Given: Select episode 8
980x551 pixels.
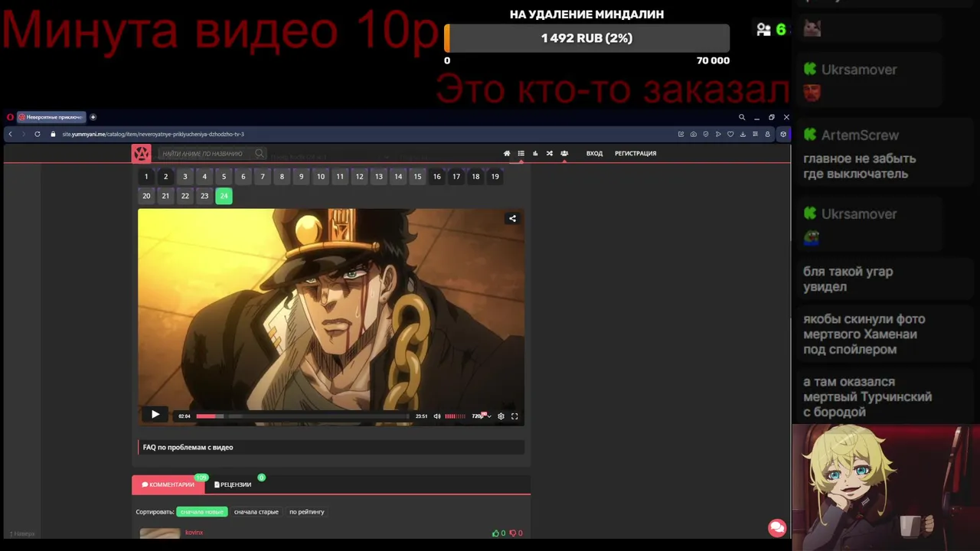Looking at the screenshot, I should pos(282,177).
